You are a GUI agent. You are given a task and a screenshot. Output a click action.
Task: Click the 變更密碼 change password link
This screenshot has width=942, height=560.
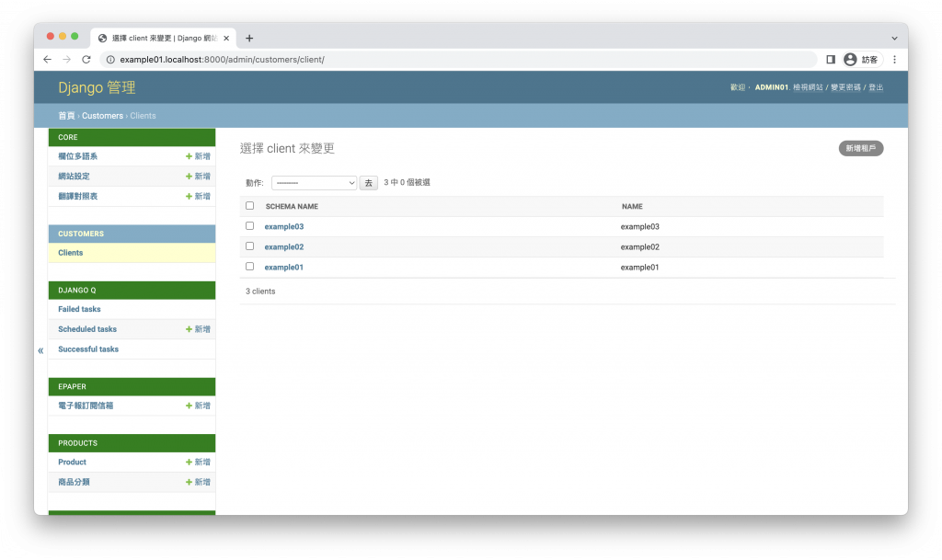point(845,87)
